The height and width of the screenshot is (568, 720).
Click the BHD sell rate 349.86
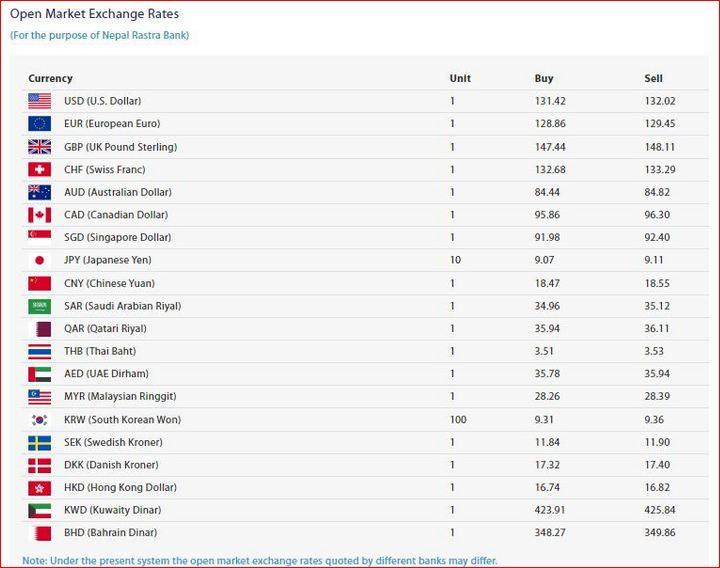(x=660, y=533)
